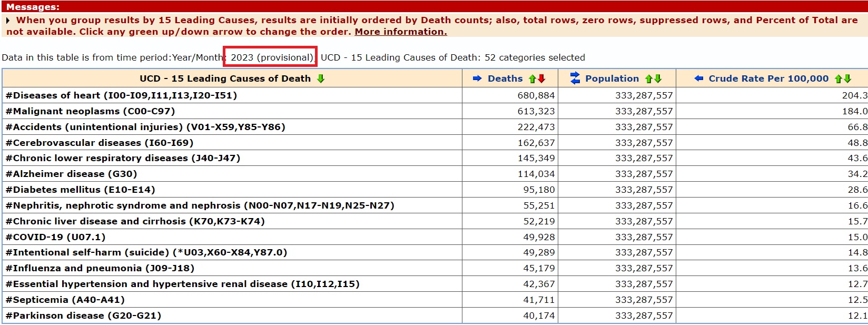Sort Deaths descending with red down arrow
This screenshot has height=325, width=868.
[541, 79]
